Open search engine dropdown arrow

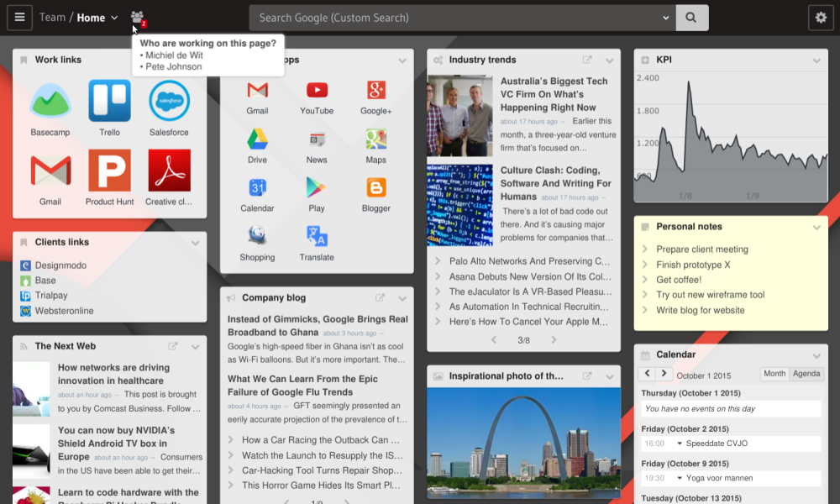[665, 18]
